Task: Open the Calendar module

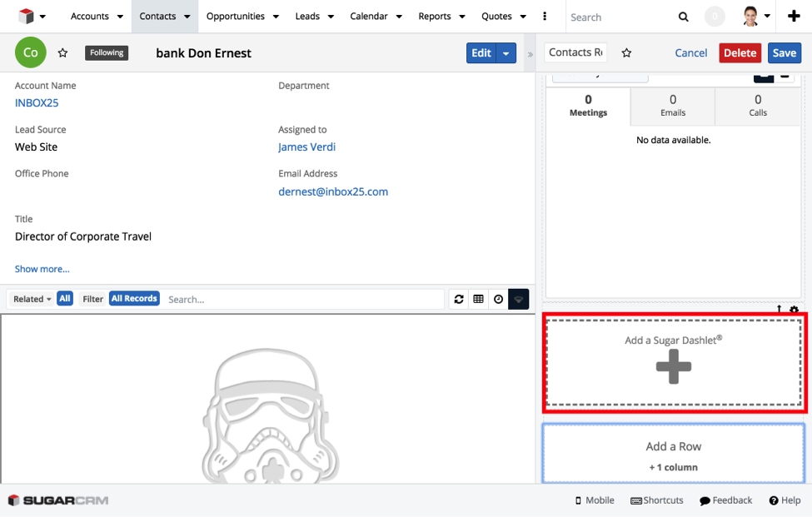Action: pyautogui.click(x=369, y=17)
